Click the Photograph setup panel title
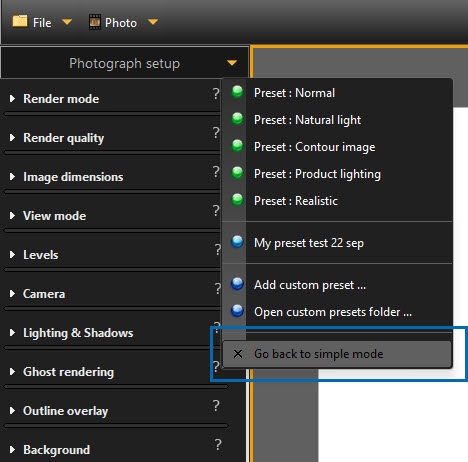 [x=124, y=63]
